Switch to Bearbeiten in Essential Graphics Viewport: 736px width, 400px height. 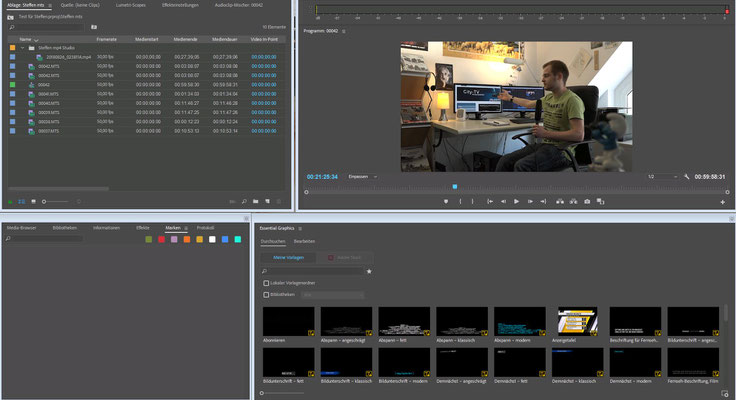click(304, 241)
